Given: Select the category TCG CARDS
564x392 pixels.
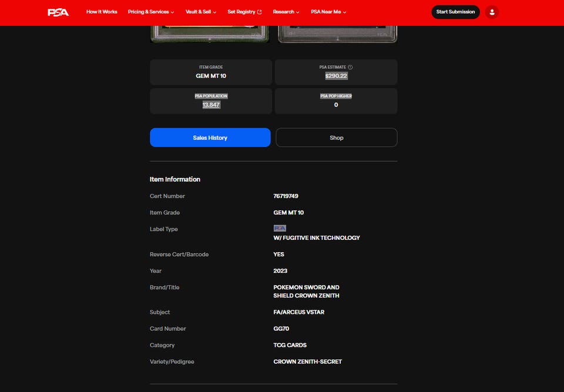Looking at the screenshot, I should [x=290, y=345].
